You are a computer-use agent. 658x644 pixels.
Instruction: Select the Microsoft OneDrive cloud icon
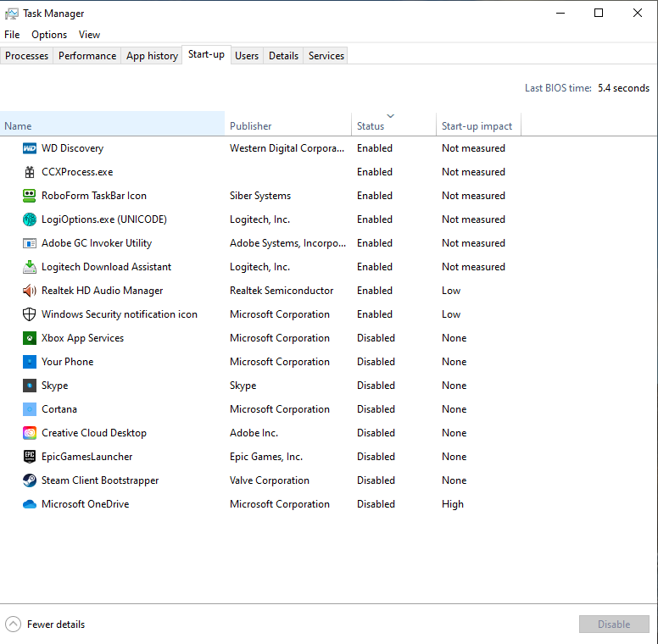[30, 504]
